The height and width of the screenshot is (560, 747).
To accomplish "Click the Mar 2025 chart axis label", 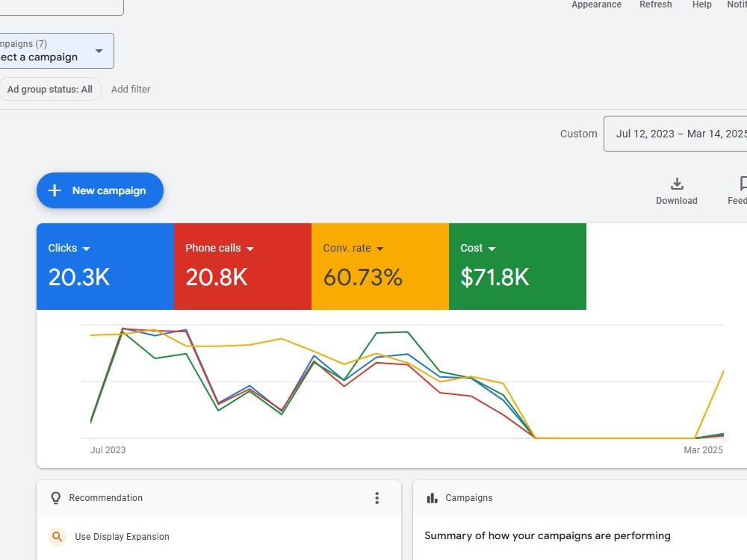I will (703, 450).
